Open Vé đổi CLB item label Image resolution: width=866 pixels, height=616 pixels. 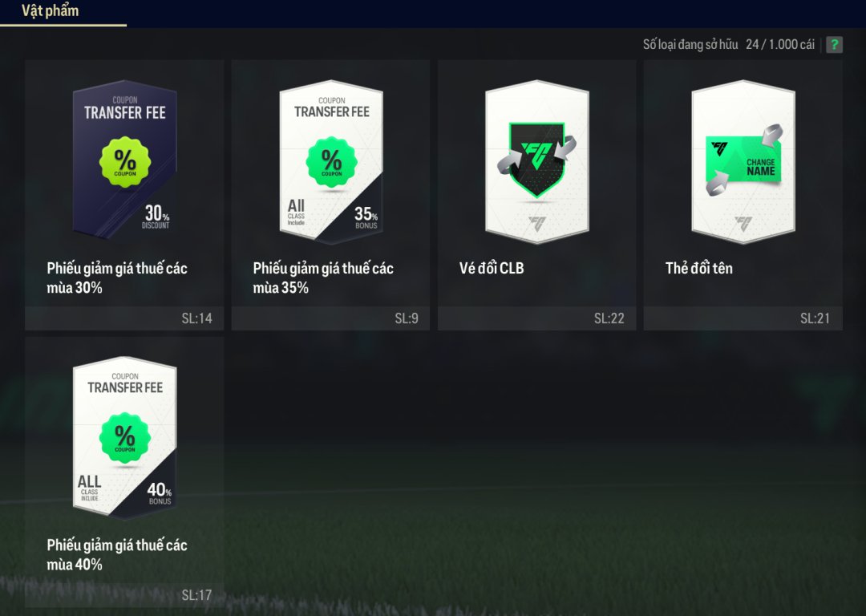pyautogui.click(x=492, y=268)
